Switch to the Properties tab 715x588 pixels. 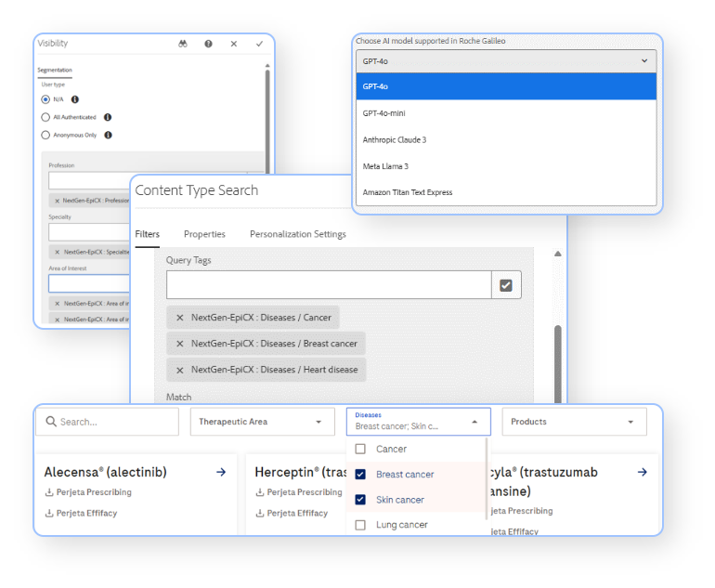[x=204, y=234]
